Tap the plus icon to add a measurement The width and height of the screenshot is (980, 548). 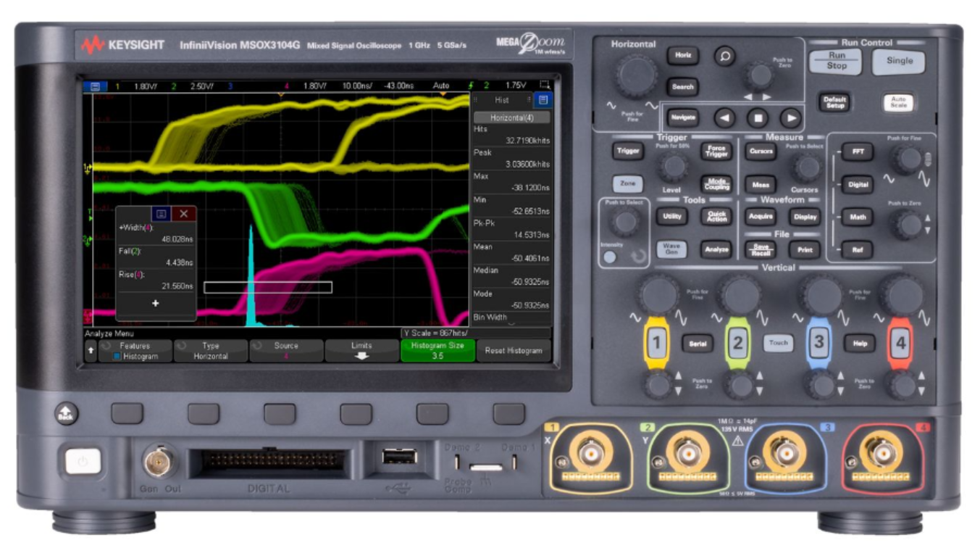pos(155,304)
